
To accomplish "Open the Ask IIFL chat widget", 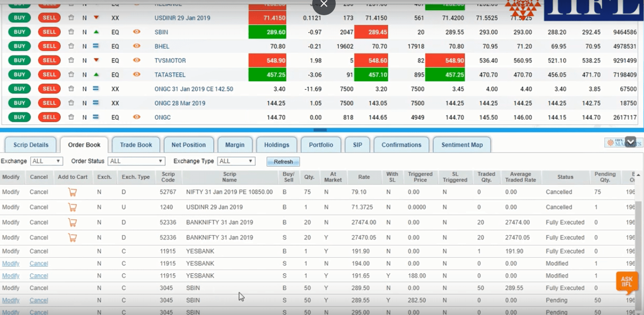I will tap(627, 282).
